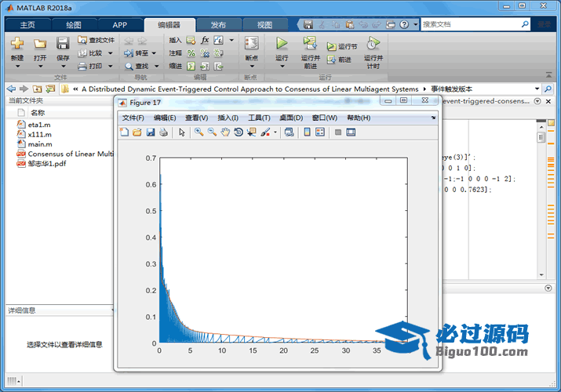
Task: Click link plot icon in Figure toolbar
Action: (289, 132)
